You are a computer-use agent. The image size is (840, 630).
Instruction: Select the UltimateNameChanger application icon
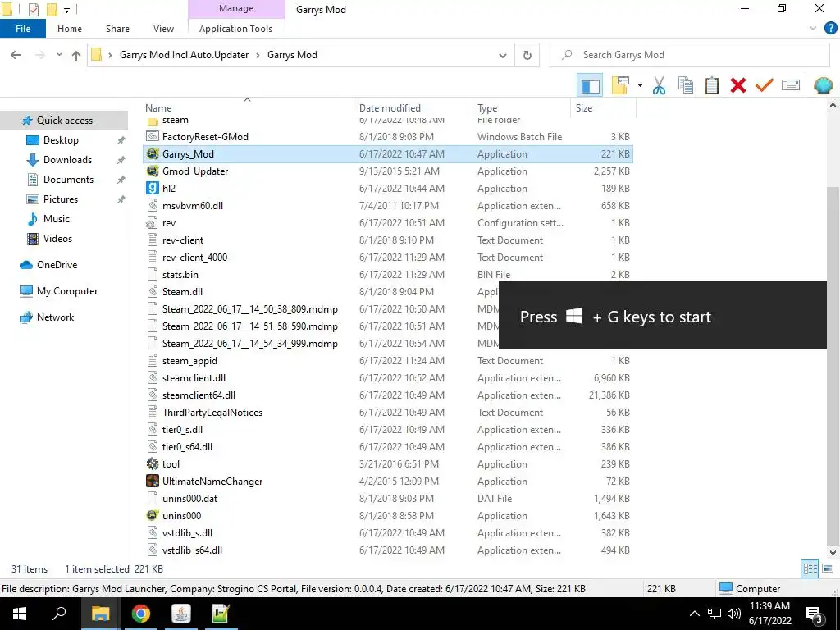pos(153,481)
